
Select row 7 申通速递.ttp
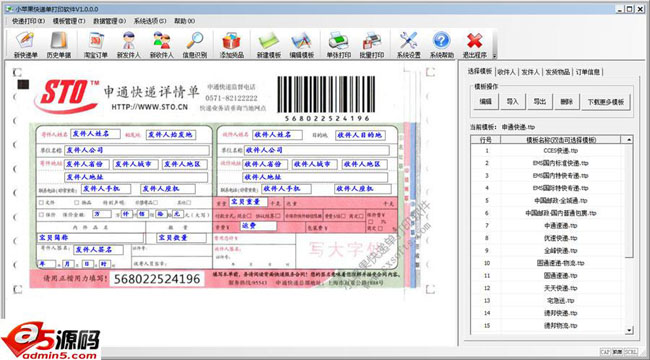coord(547,226)
